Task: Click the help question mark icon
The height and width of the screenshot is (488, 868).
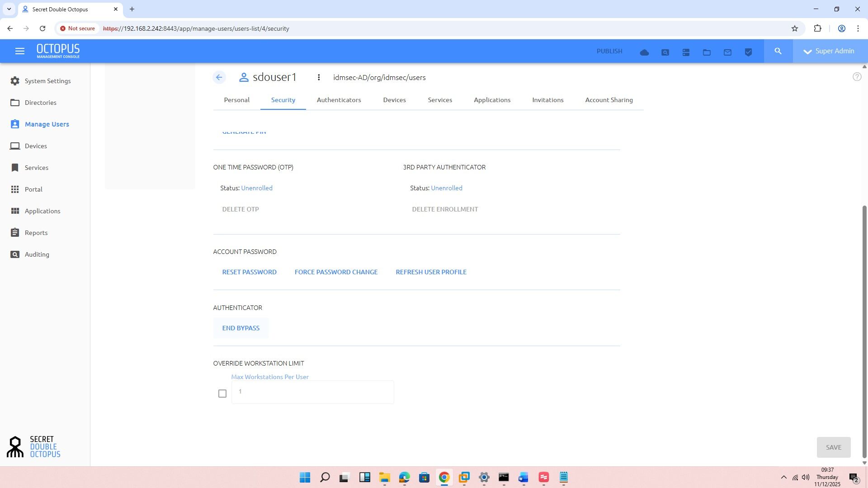Action: coord(857,77)
